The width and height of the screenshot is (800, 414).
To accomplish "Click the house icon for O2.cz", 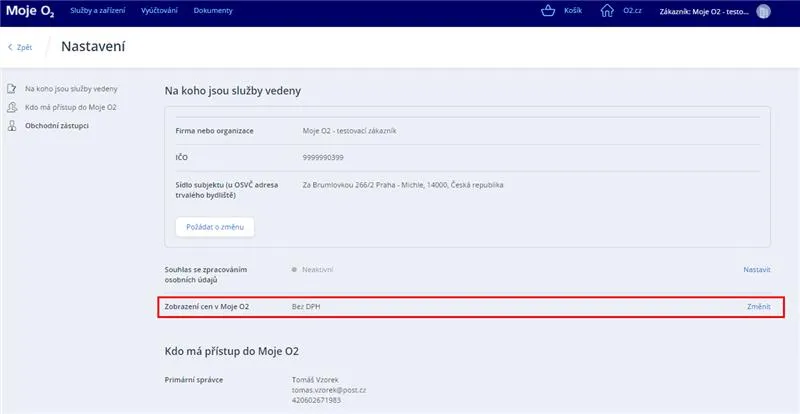I will point(607,11).
